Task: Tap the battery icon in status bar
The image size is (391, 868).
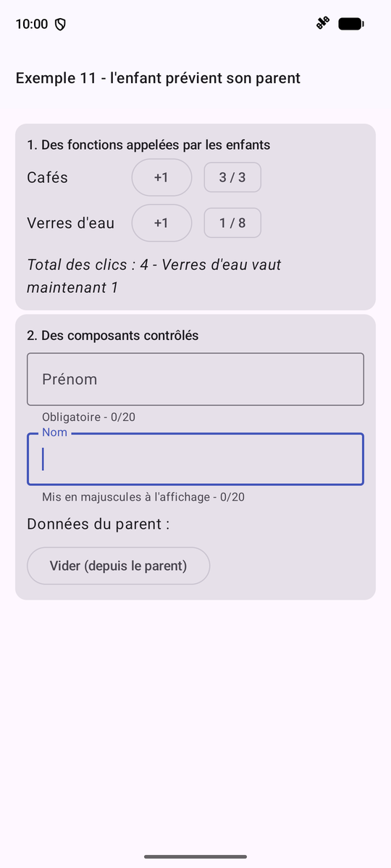Action: point(351,24)
